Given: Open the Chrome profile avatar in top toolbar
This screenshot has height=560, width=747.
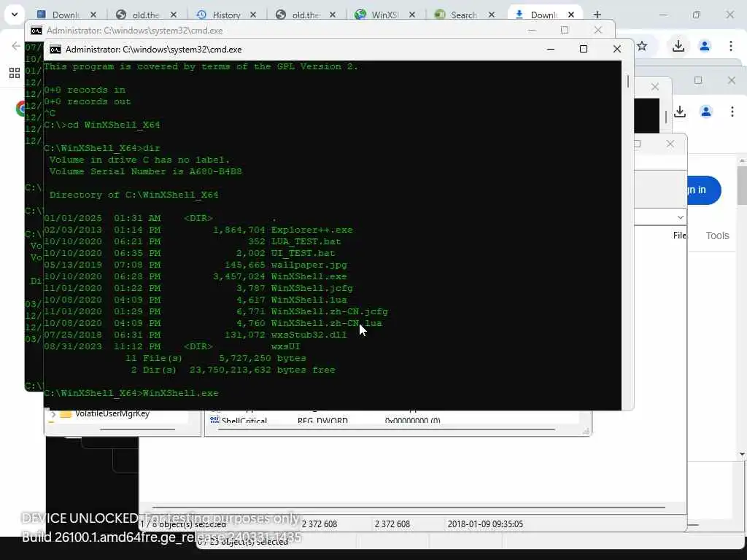Looking at the screenshot, I should (705, 46).
